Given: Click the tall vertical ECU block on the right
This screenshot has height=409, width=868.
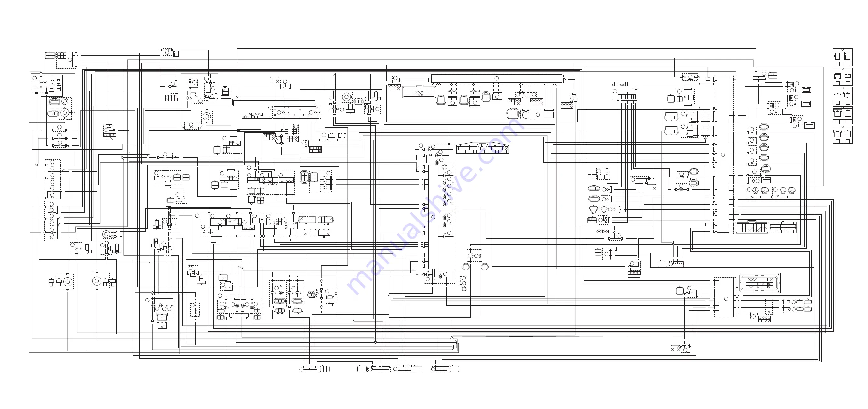Looking at the screenshot, I should coord(723,154).
